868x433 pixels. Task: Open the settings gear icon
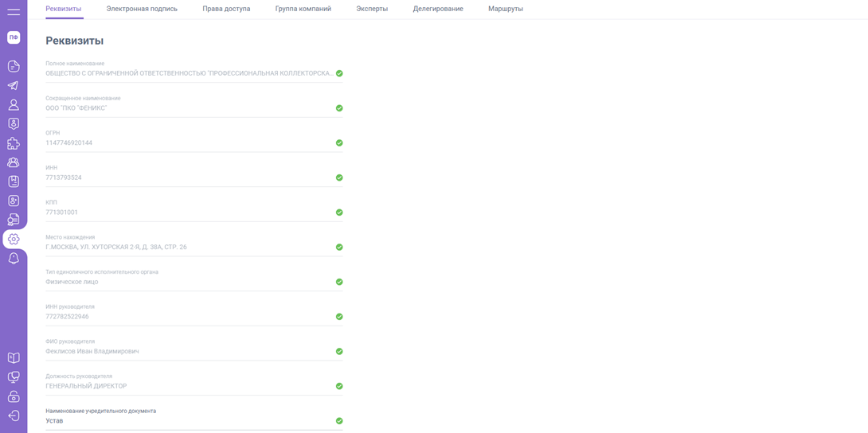point(14,239)
